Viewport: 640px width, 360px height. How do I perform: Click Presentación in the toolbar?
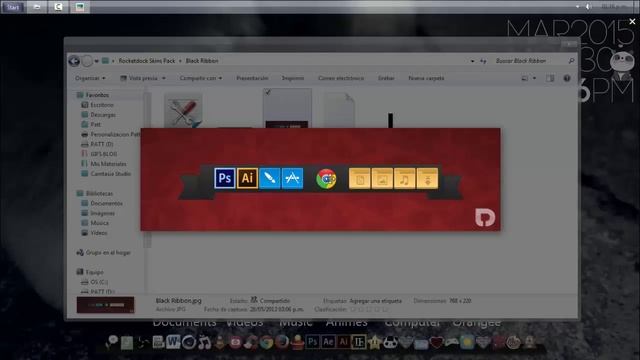tap(252, 78)
